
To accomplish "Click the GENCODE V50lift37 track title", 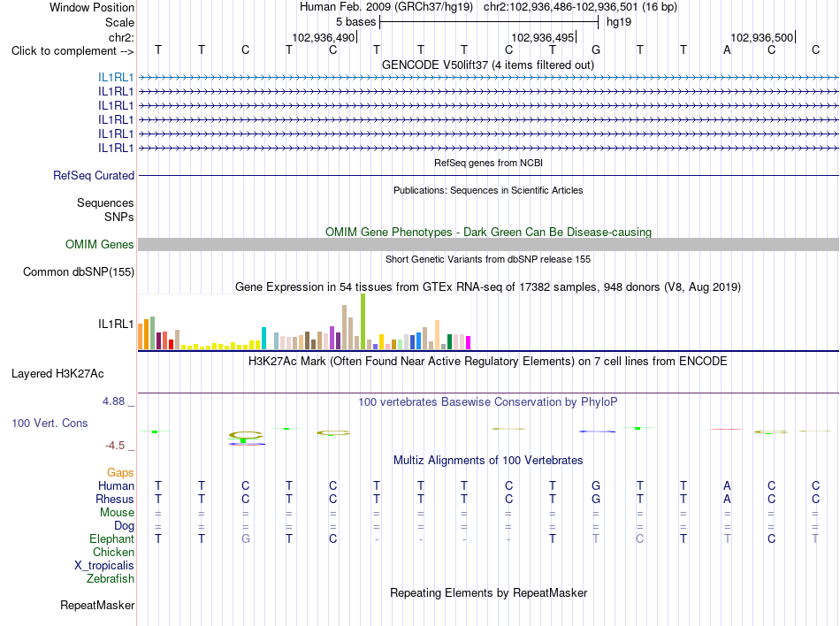I will pyautogui.click(x=487, y=65).
